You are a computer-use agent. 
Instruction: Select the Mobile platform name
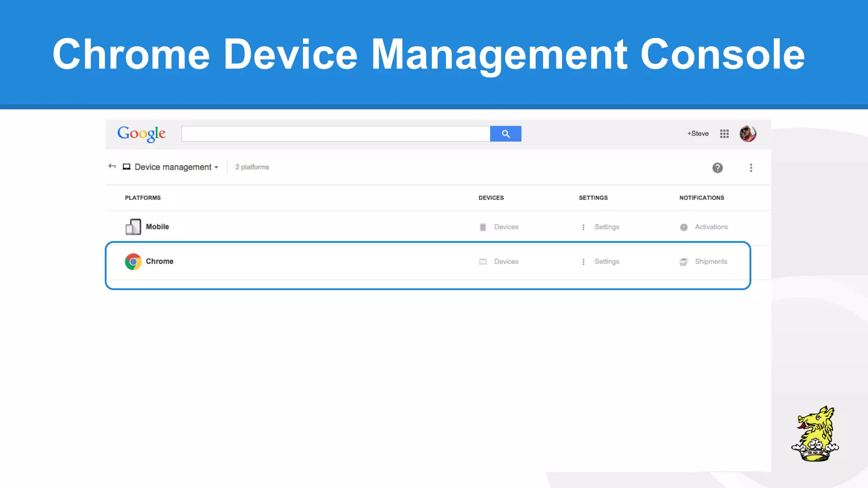coord(157,227)
